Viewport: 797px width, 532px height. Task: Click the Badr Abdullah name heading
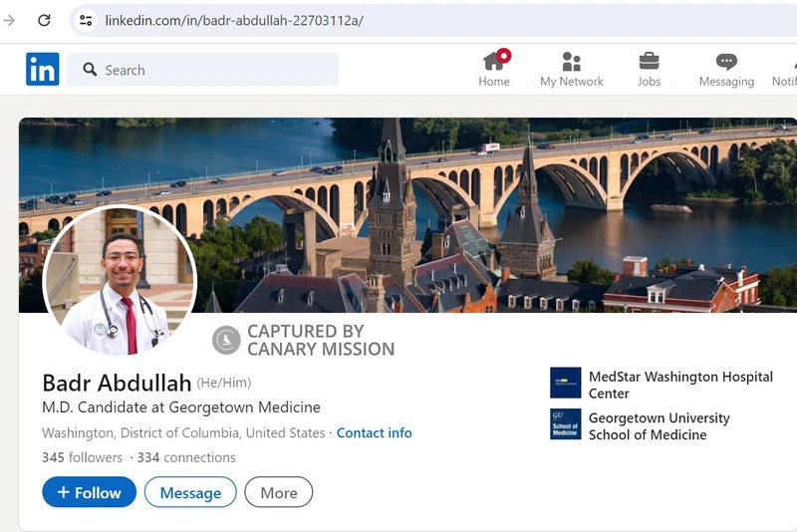pyautogui.click(x=117, y=384)
